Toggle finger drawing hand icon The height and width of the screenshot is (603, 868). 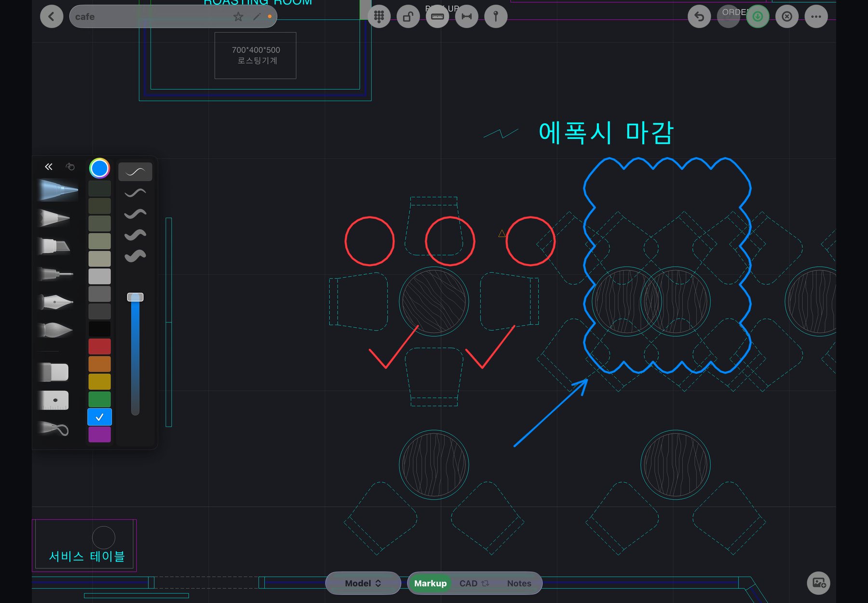[70, 167]
